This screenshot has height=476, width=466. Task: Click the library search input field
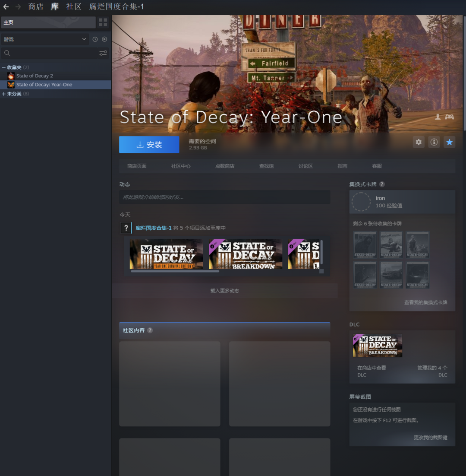coord(54,53)
